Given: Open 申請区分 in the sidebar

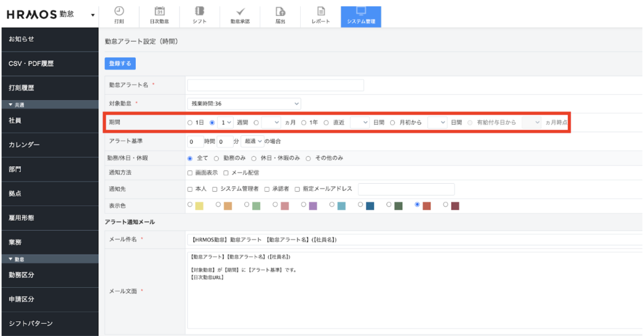Looking at the screenshot, I should tap(50, 299).
